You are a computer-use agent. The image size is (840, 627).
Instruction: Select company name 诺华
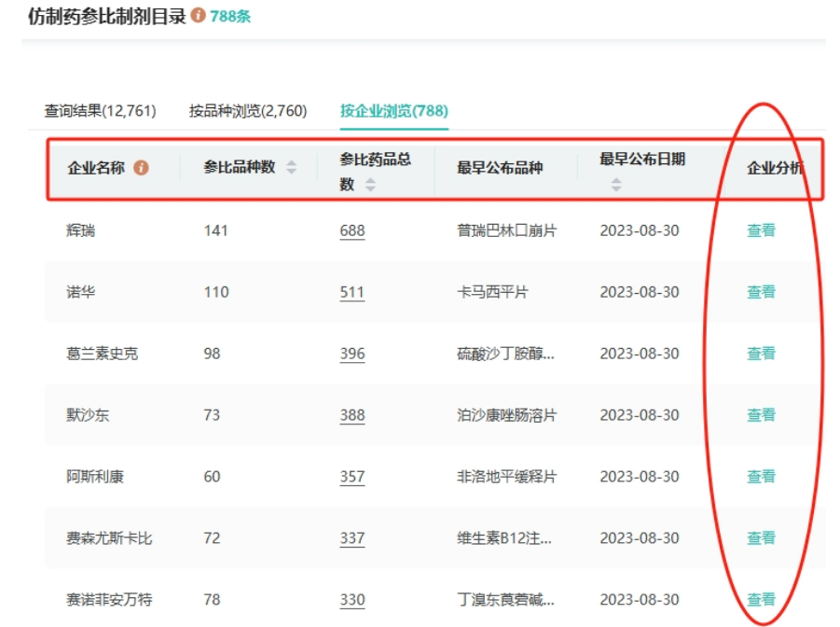tap(81, 292)
